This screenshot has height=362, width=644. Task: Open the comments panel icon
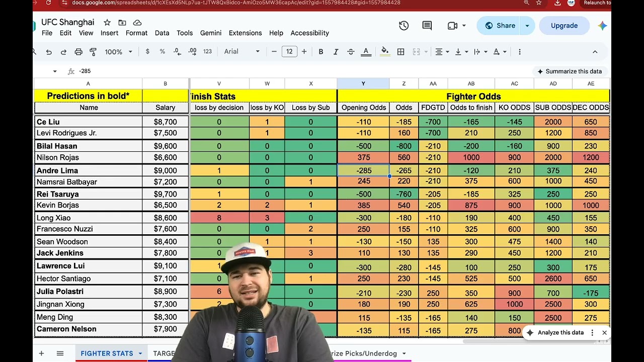pyautogui.click(x=427, y=26)
